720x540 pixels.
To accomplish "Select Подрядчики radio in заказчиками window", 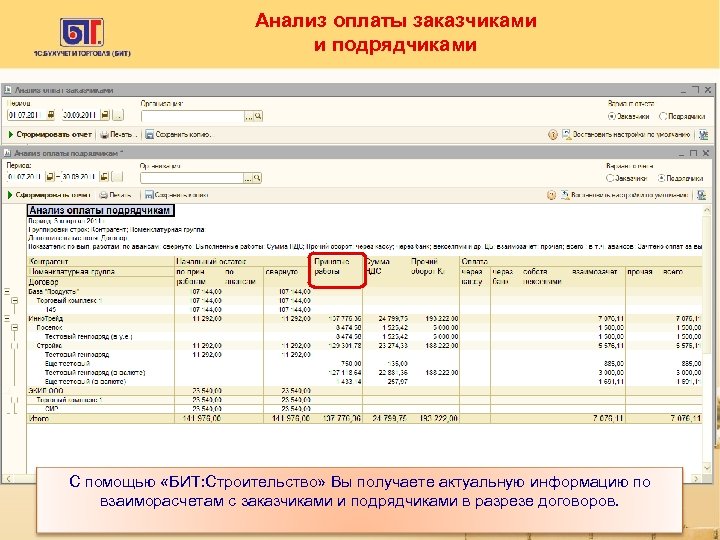I will coord(663,117).
